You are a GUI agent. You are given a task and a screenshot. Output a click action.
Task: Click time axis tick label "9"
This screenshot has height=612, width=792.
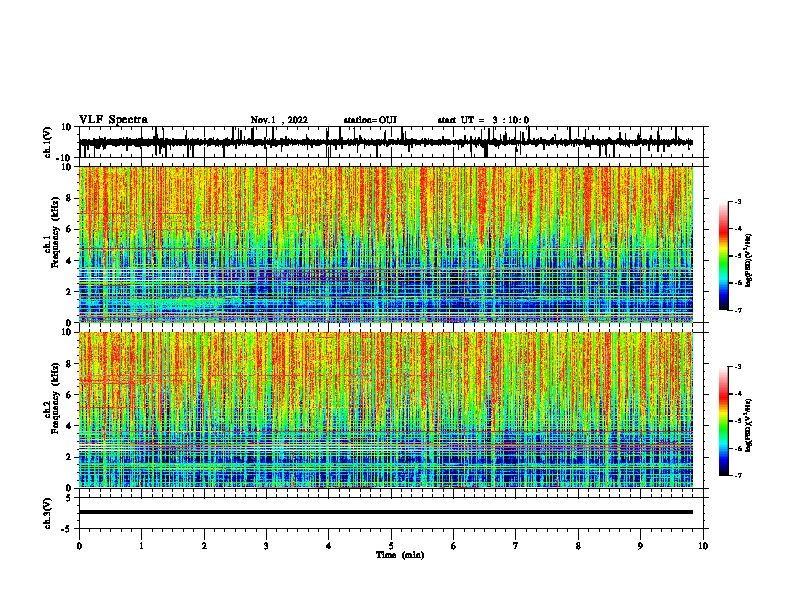pos(640,546)
